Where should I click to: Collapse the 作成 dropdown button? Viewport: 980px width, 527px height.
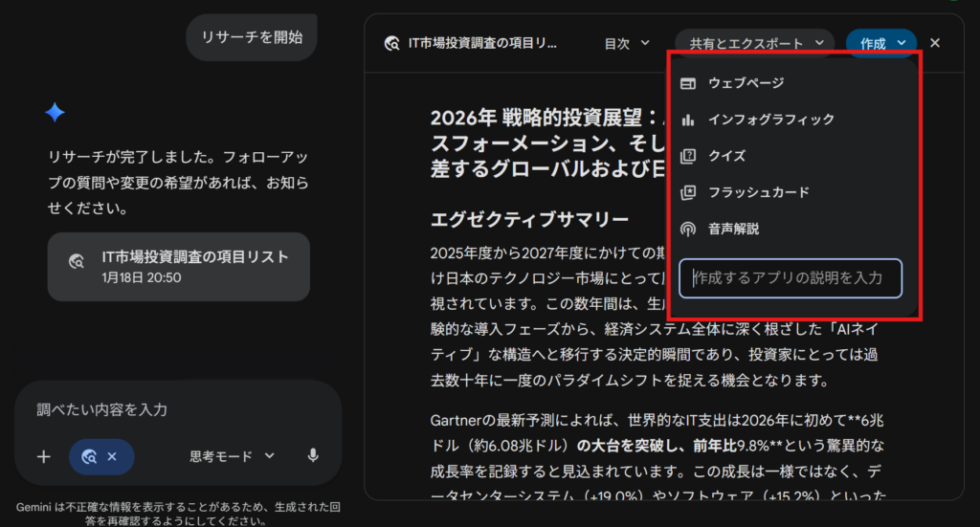tap(881, 43)
